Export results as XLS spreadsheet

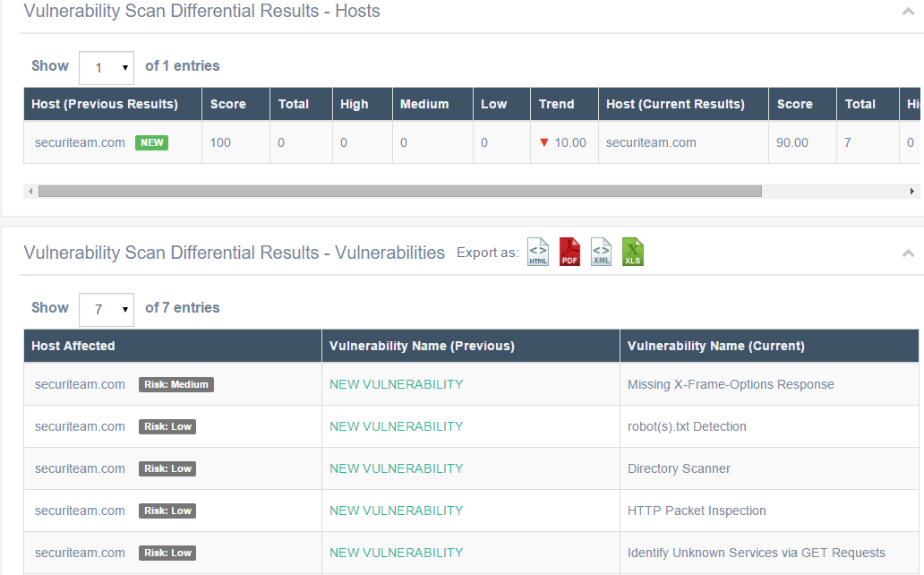coord(633,252)
